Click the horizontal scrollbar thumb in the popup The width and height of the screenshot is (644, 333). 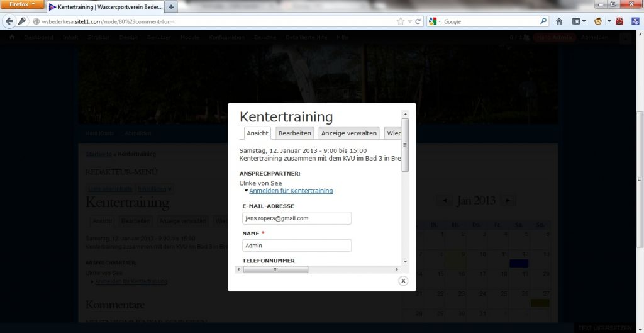tap(275, 269)
